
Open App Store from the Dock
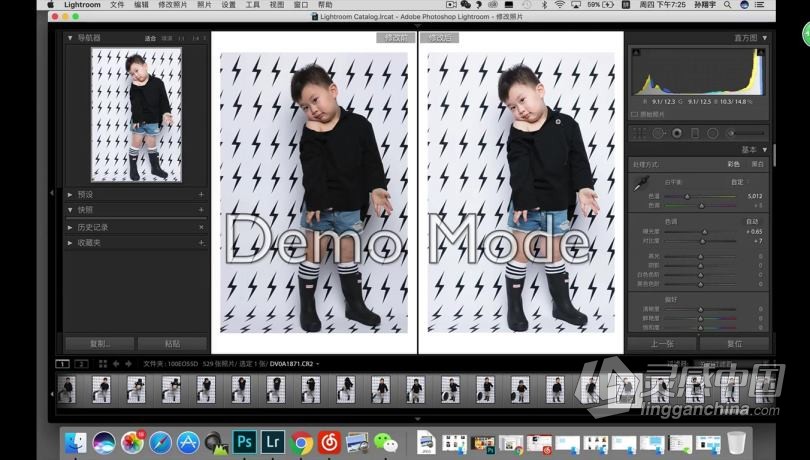click(x=189, y=442)
